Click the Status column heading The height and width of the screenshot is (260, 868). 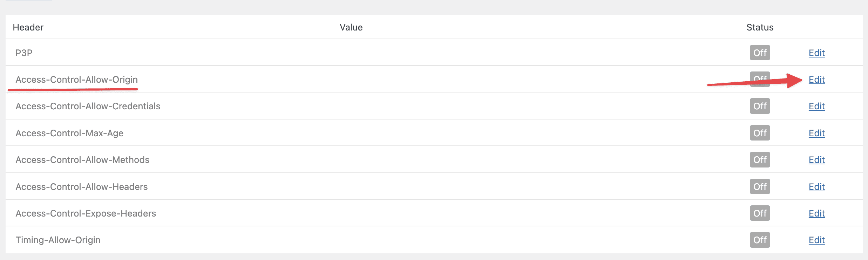[760, 27]
